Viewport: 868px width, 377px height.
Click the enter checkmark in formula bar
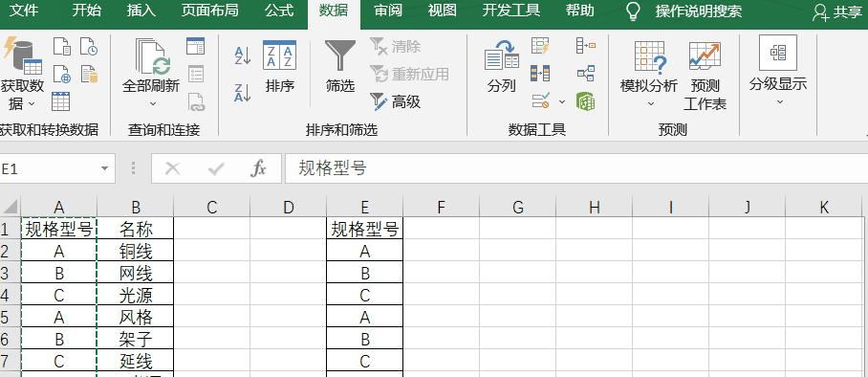pyautogui.click(x=216, y=168)
